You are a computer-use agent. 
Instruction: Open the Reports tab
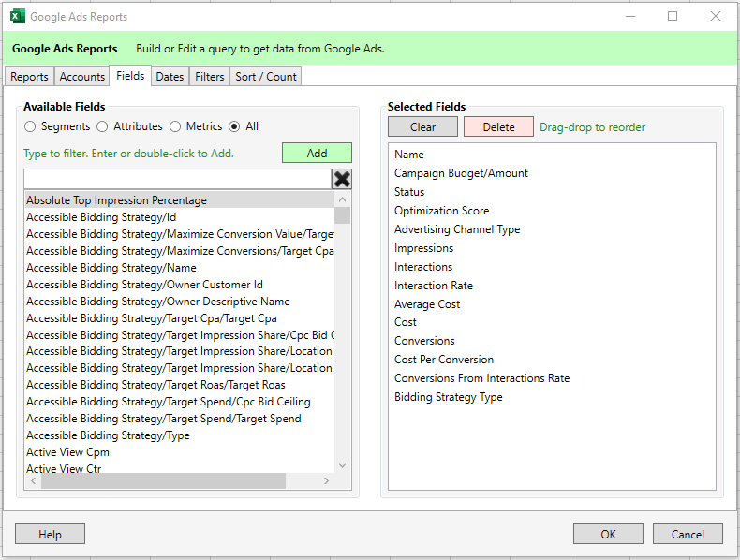(x=29, y=77)
